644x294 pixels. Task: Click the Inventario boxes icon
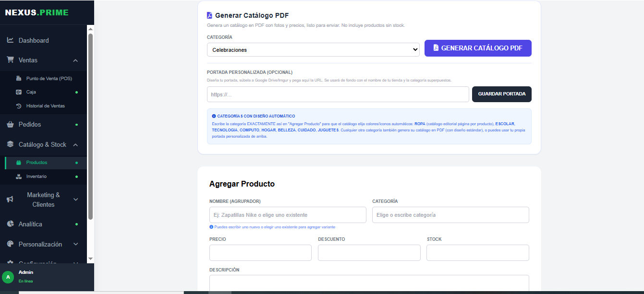click(19, 176)
